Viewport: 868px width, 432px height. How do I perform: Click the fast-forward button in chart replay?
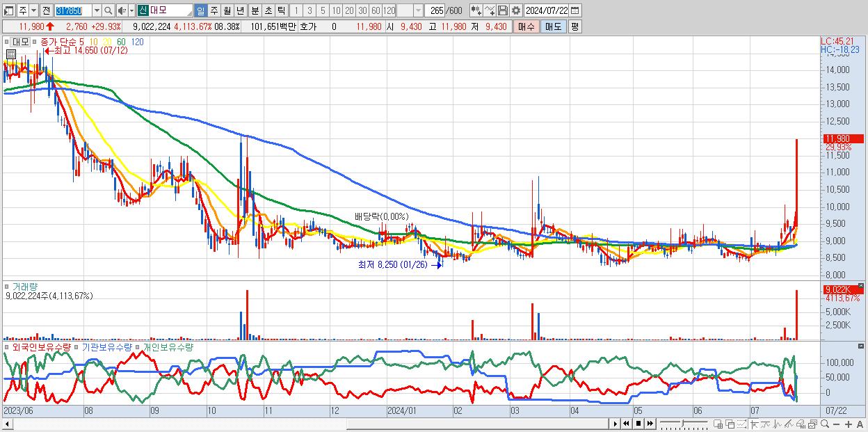(650, 424)
